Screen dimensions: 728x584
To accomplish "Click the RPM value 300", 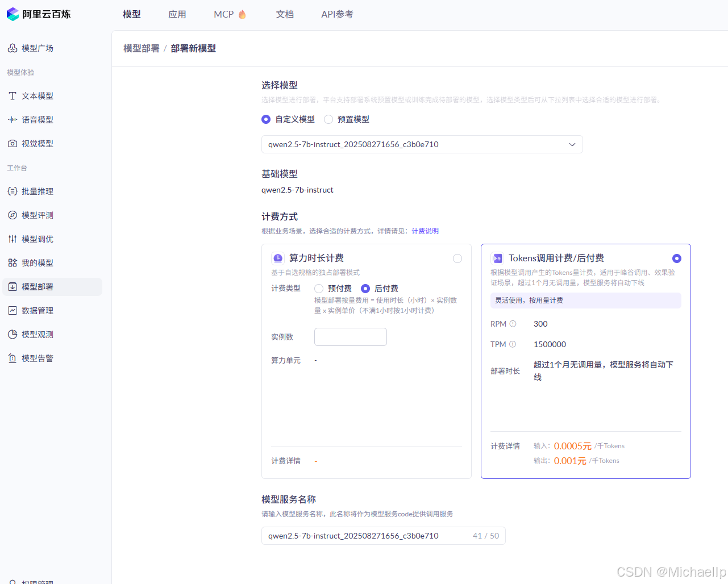I will click(540, 324).
